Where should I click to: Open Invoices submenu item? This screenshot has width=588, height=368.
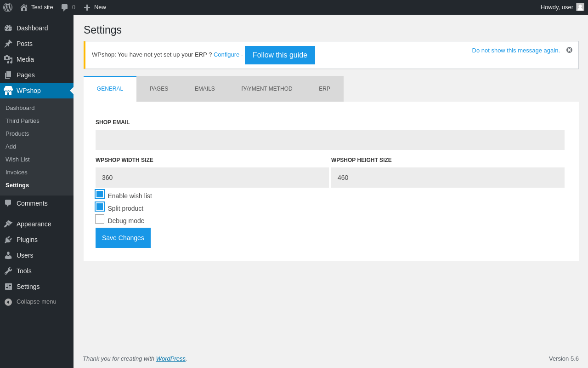(x=17, y=172)
